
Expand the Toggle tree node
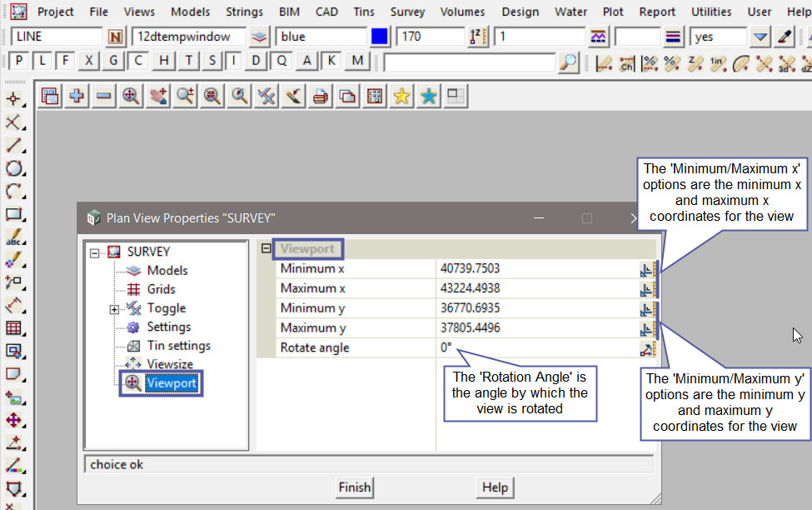114,309
